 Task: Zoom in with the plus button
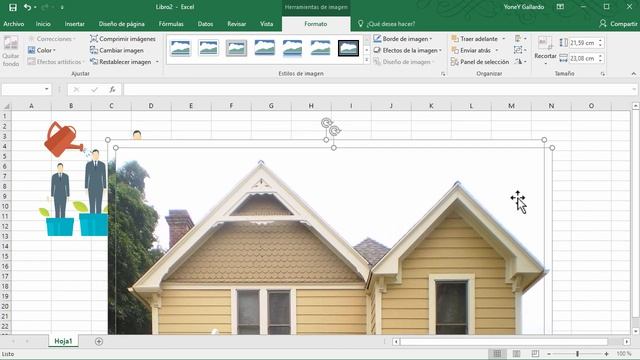607,354
